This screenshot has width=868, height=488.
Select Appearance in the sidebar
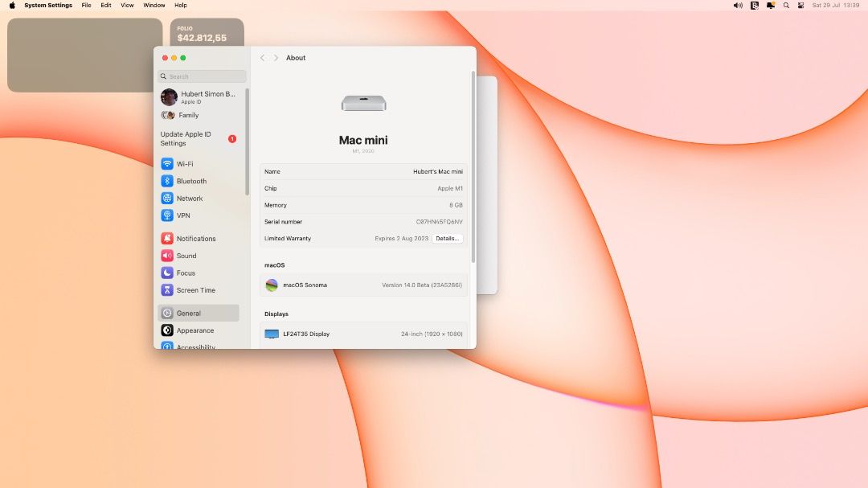[x=194, y=330]
